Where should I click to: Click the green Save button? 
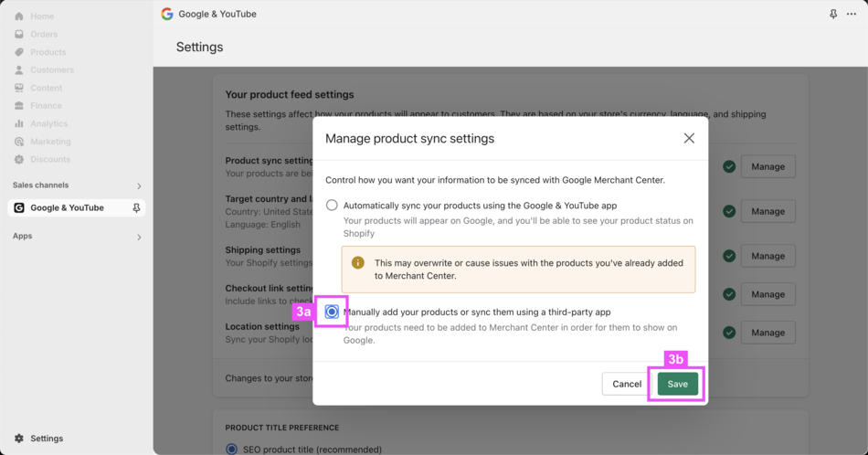(x=677, y=384)
